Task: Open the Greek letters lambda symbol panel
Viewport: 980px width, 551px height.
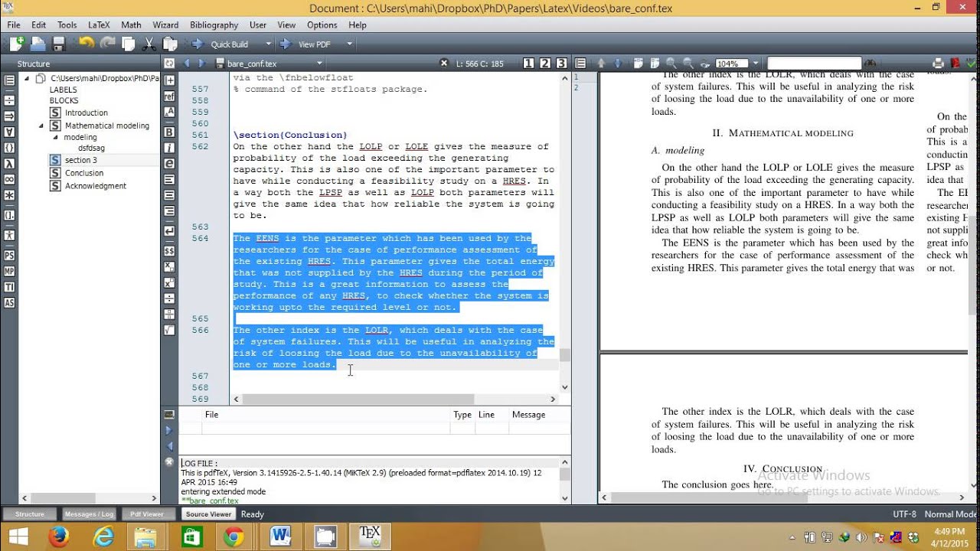Action: pyautogui.click(x=9, y=163)
